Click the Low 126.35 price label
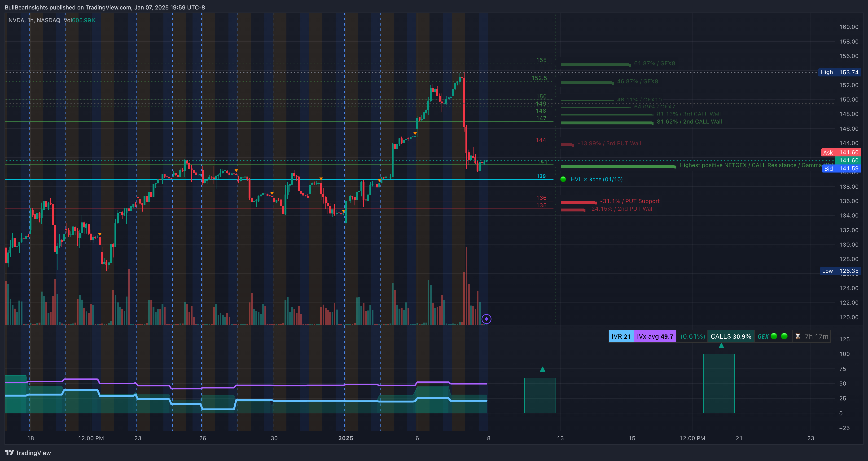This screenshot has height=461, width=868. pyautogui.click(x=841, y=271)
